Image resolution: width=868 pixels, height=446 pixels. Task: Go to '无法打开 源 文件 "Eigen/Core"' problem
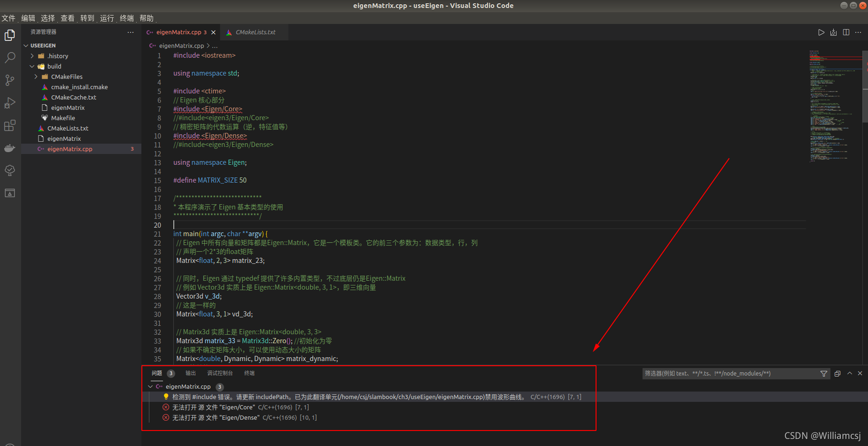[x=214, y=407]
